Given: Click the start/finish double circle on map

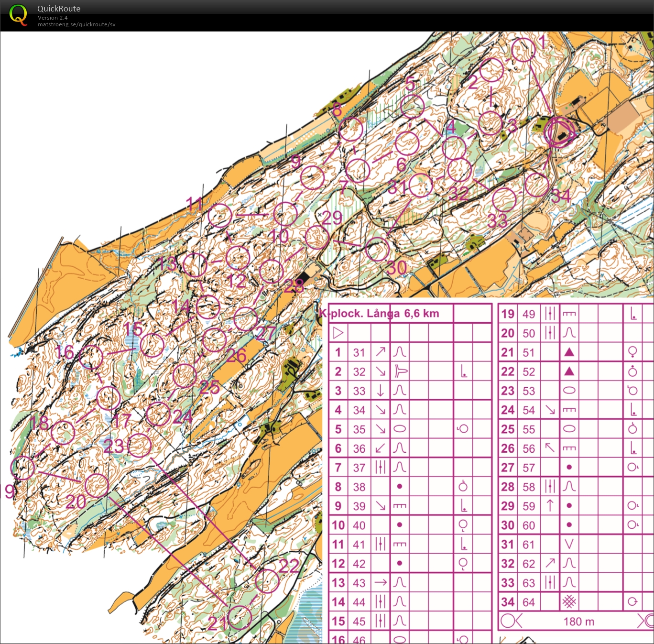Looking at the screenshot, I should pyautogui.click(x=559, y=132).
